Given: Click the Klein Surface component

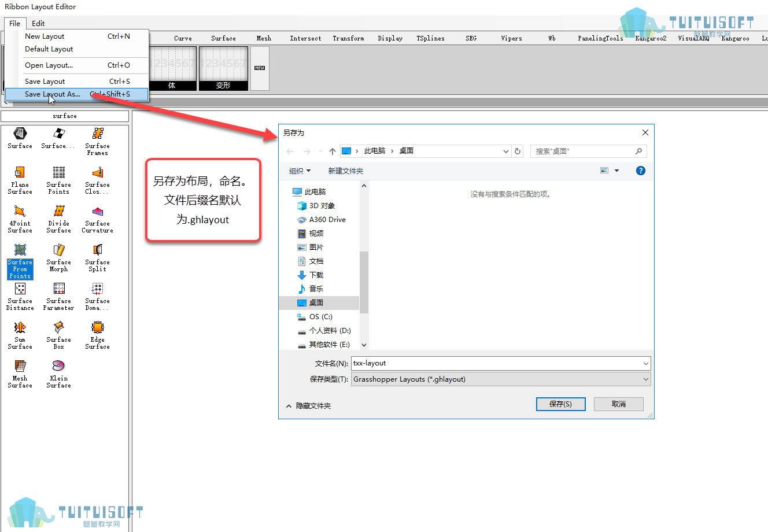Looking at the screenshot, I should pyautogui.click(x=58, y=374).
